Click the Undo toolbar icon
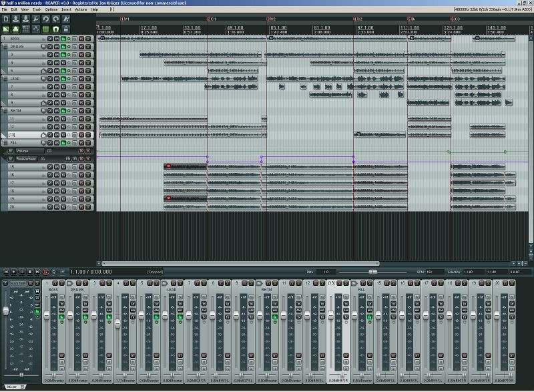 coord(45,19)
